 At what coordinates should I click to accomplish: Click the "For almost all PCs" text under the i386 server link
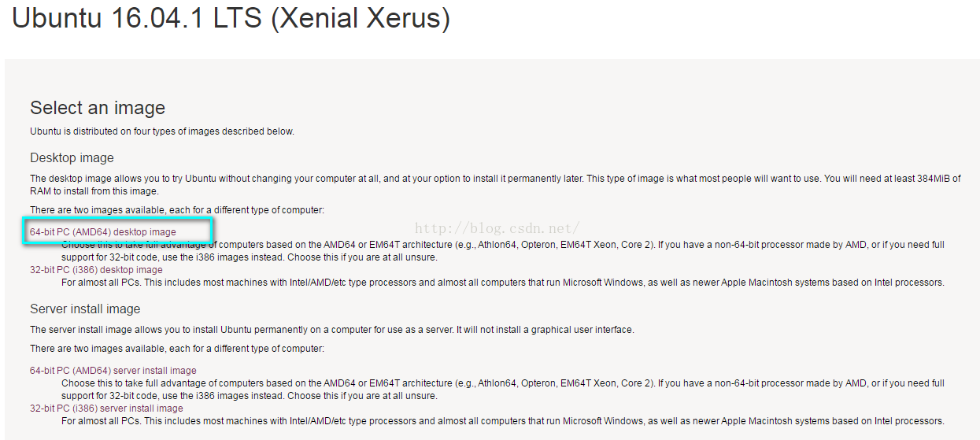(503, 421)
